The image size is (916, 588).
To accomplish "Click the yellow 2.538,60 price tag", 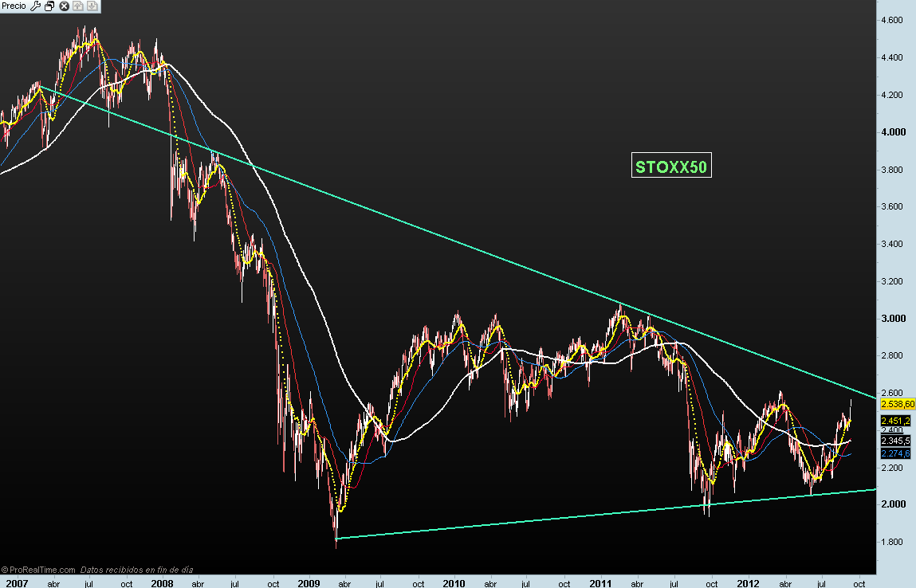I will pyautogui.click(x=898, y=404).
